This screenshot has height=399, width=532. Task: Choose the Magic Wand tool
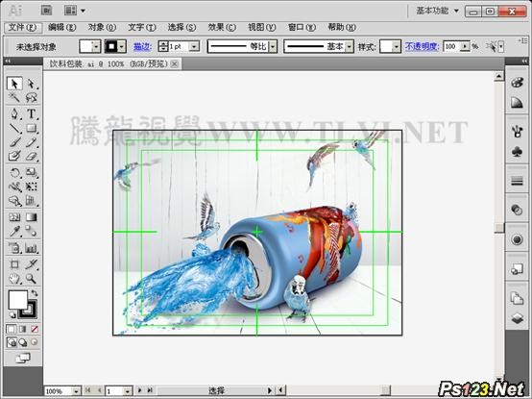[x=14, y=98]
